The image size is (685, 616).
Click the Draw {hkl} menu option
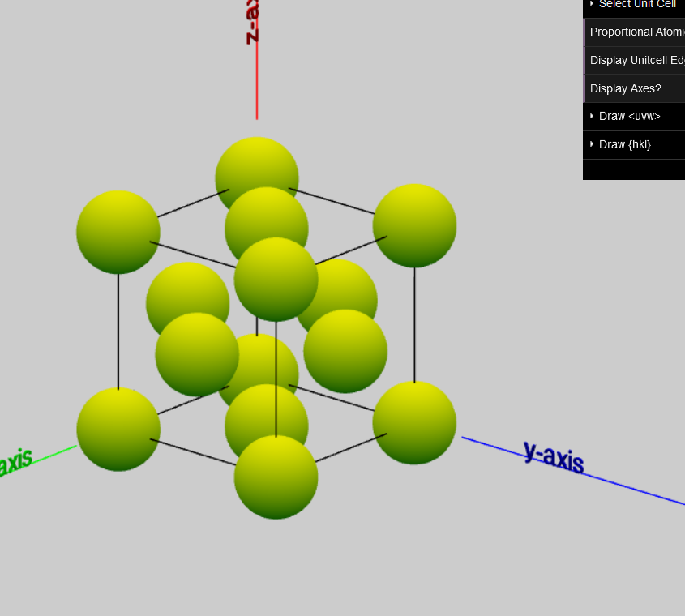[x=624, y=144]
